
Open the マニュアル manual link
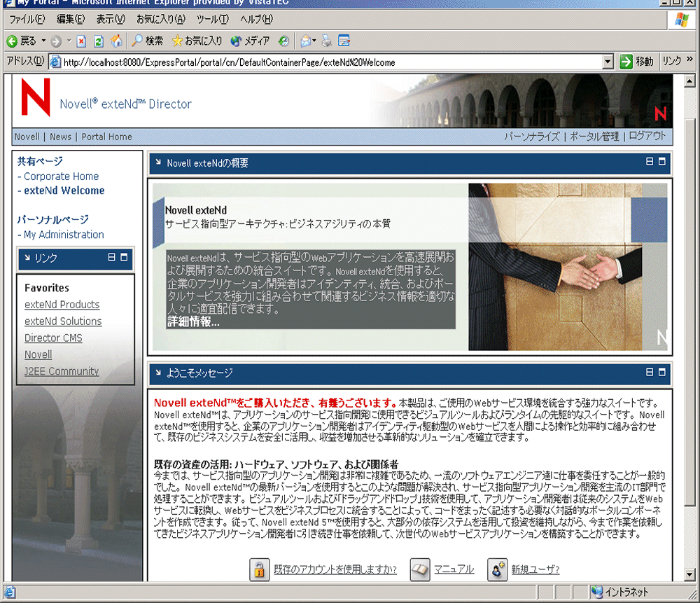454,569
